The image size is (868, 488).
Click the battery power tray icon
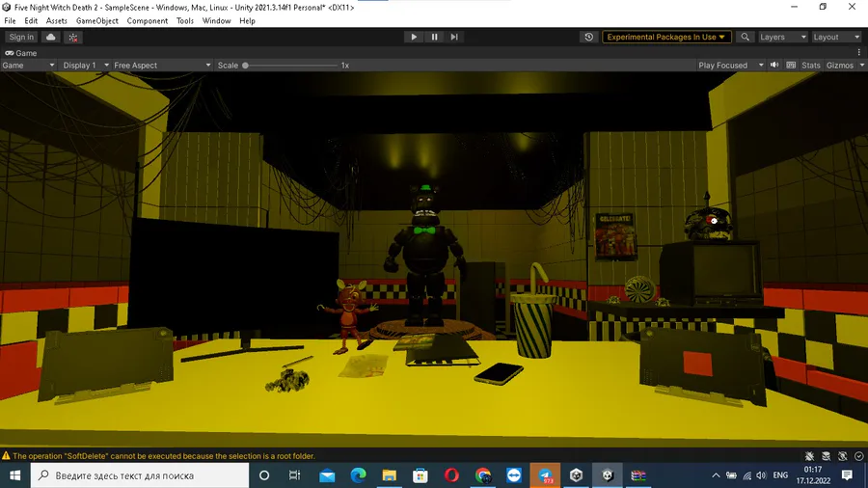tap(731, 475)
